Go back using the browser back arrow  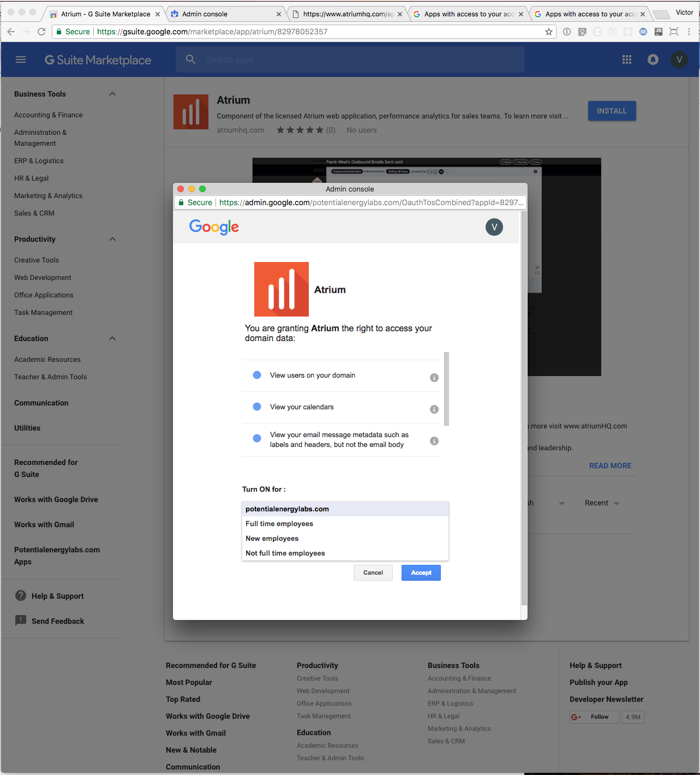coord(11,32)
